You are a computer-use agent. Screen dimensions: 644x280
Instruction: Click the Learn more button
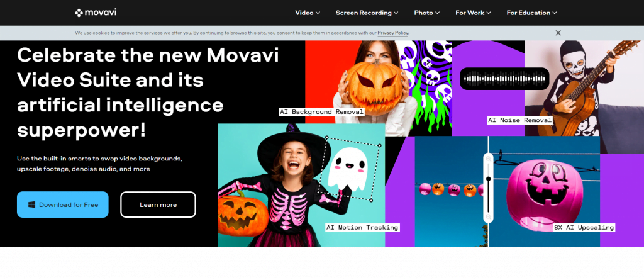click(x=158, y=204)
